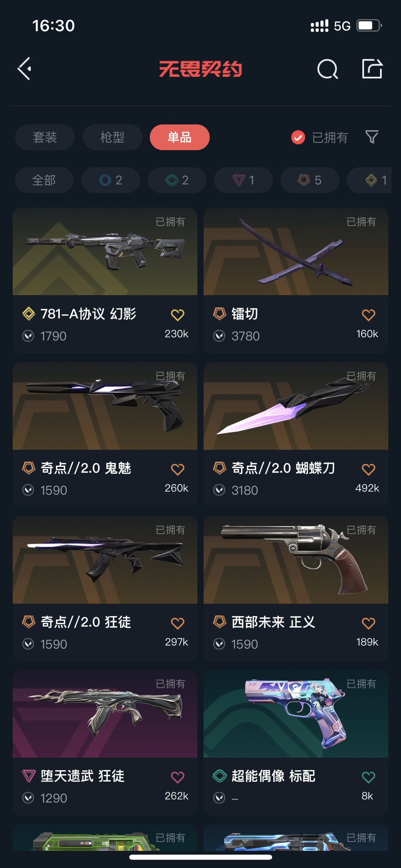This screenshot has width=401, height=868.
Task: Toggle the 已拥有 owned checkbox
Action: point(298,137)
